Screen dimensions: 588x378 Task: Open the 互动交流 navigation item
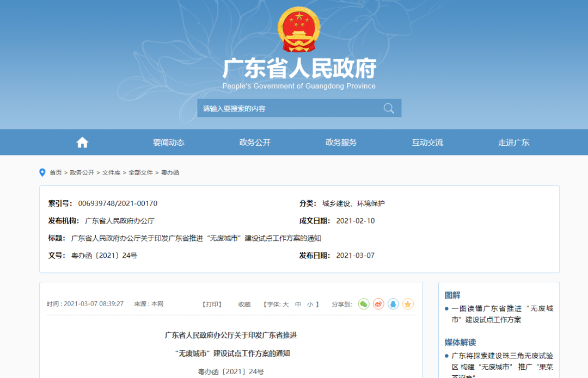[427, 142]
